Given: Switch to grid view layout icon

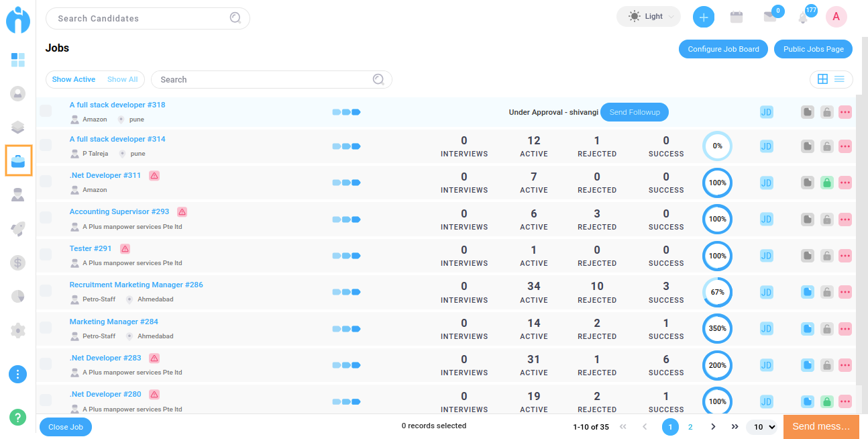Looking at the screenshot, I should point(822,79).
